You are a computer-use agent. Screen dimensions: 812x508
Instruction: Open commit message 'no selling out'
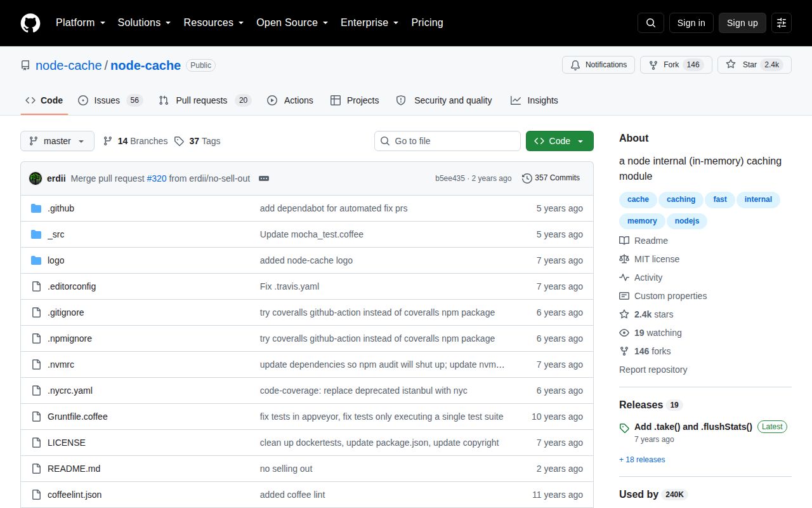click(x=286, y=469)
